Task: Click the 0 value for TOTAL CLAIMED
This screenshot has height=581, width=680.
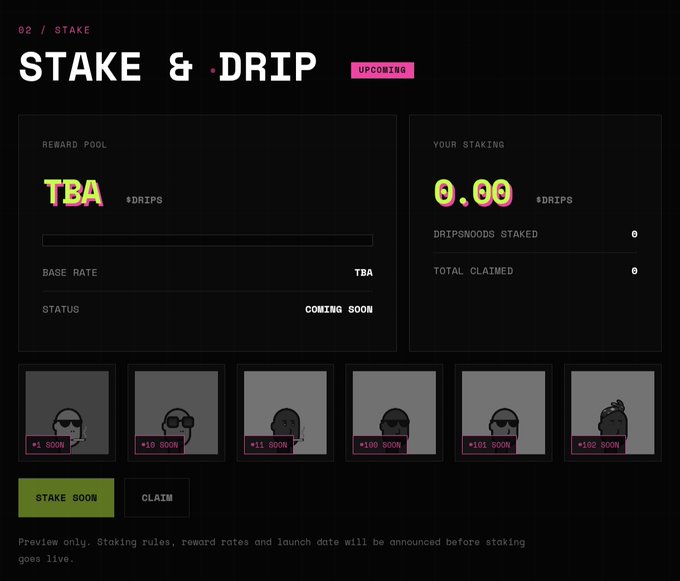Action: [x=634, y=271]
